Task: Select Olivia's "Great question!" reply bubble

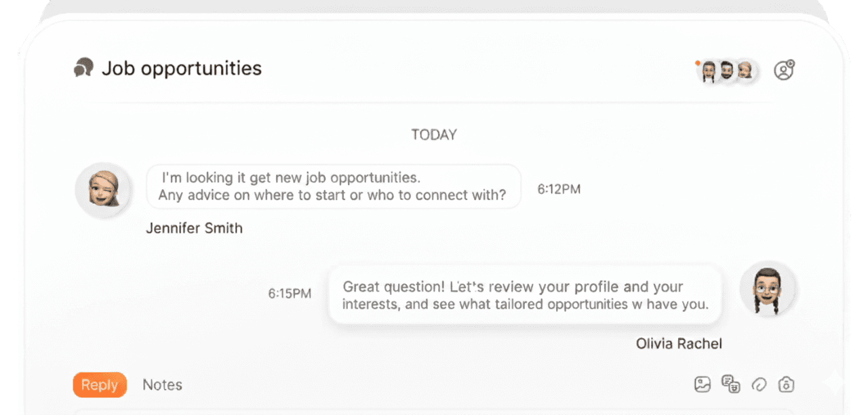Action: point(524,295)
